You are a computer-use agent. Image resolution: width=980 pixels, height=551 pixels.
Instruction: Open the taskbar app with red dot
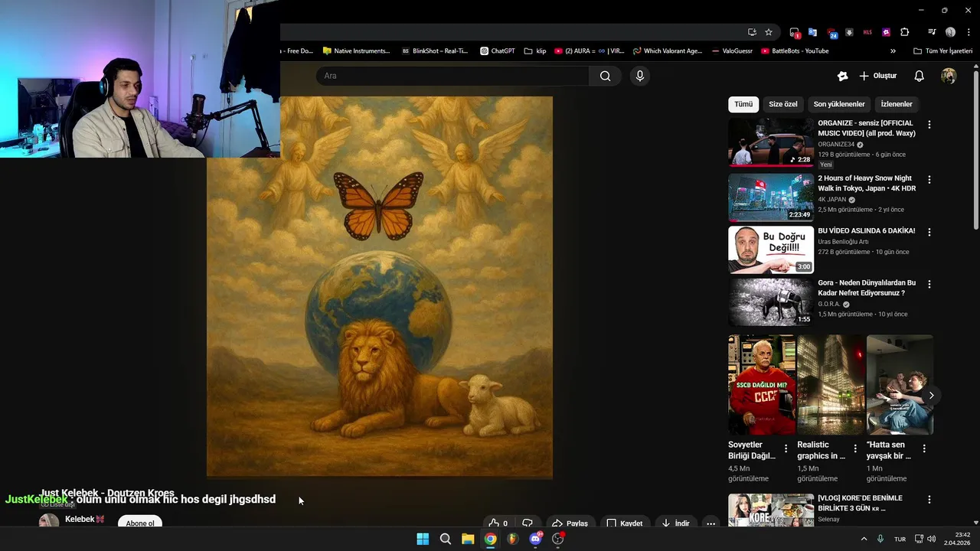click(x=558, y=539)
